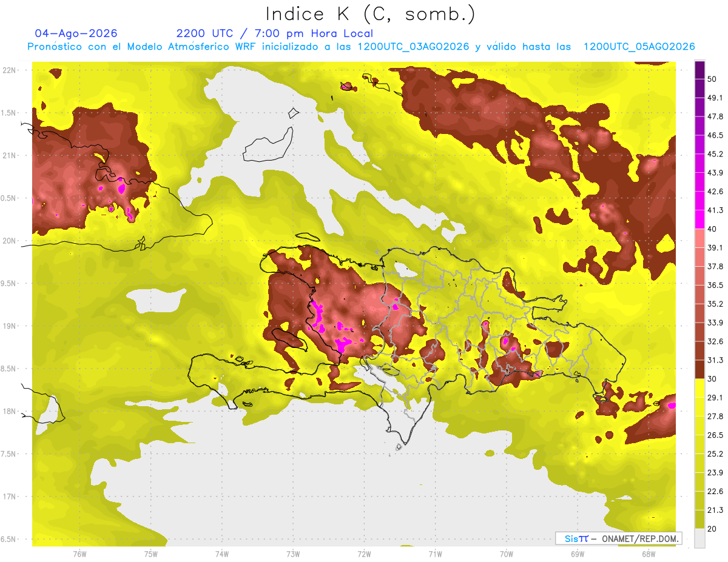This screenshot has height=562, width=728.
Task: Click the 69W longitude label
Action: [578, 554]
